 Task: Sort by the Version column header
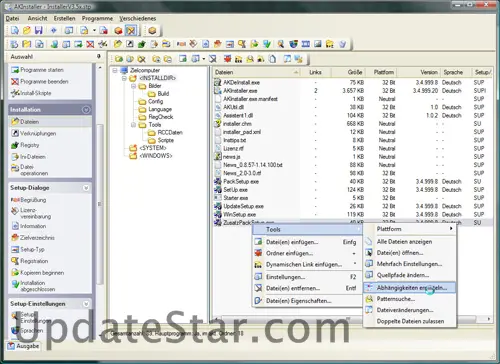click(x=418, y=72)
